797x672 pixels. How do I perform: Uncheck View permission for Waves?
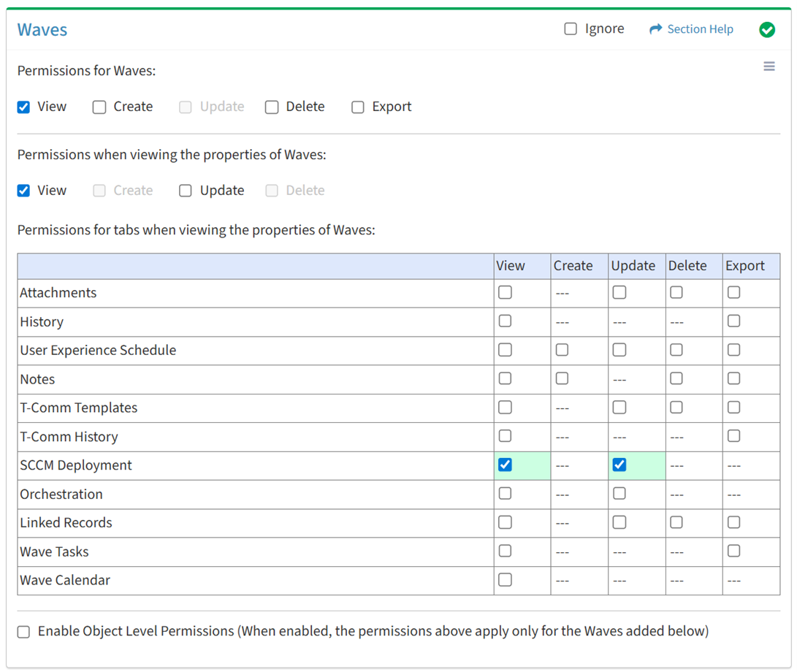(23, 107)
